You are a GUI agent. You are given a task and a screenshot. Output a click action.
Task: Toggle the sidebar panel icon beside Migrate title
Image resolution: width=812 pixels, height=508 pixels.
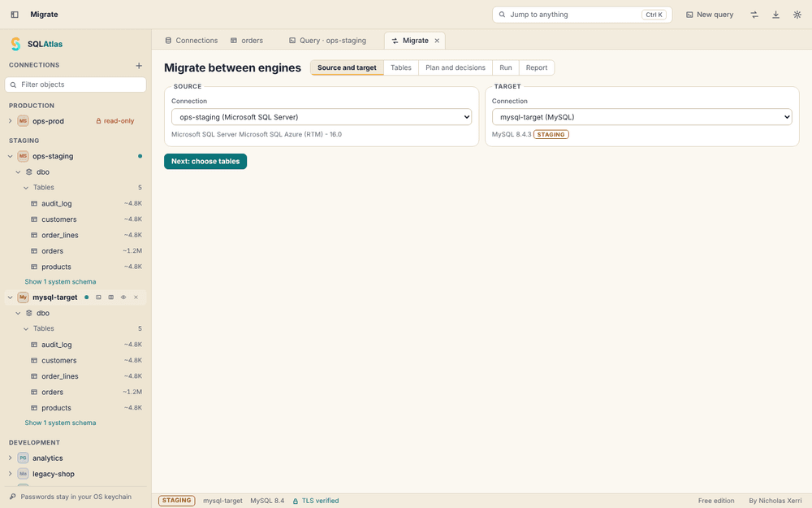(15, 15)
